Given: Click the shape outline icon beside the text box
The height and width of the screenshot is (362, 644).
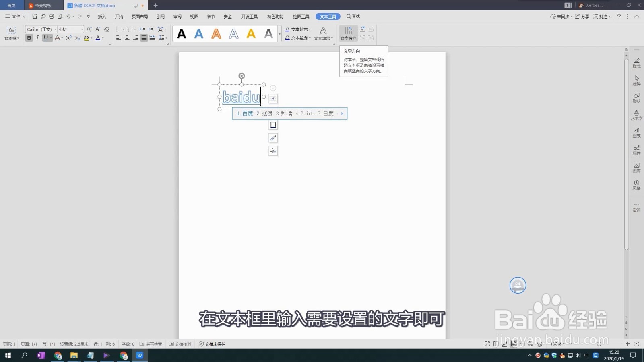Looking at the screenshot, I should tap(273, 125).
